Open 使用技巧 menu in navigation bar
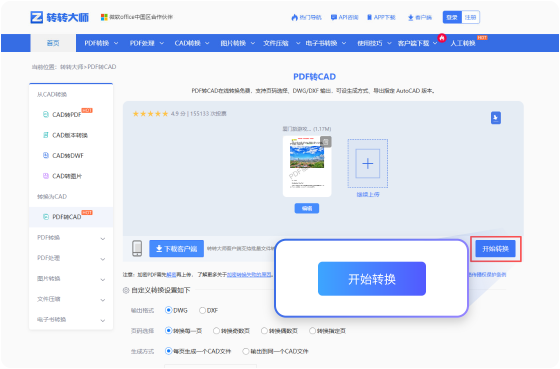 pos(374,43)
